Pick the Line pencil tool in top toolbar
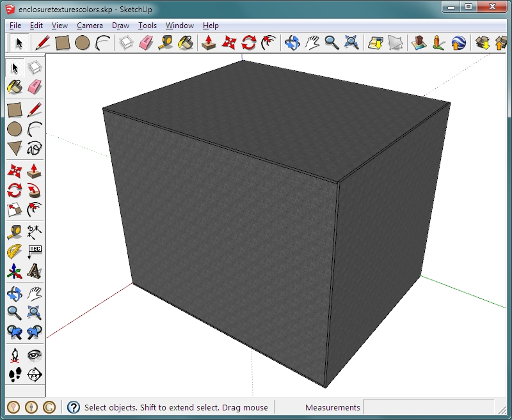 [42, 43]
